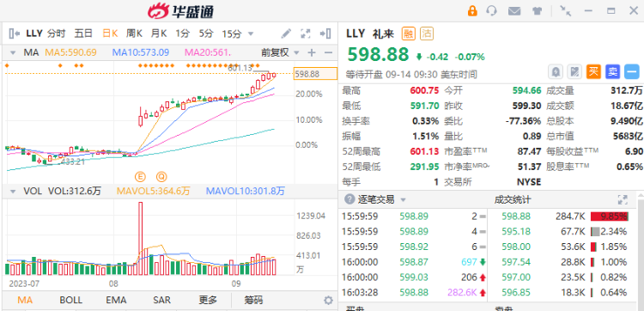
Task: Open fullscreen chart view icon
Action: click(306, 34)
